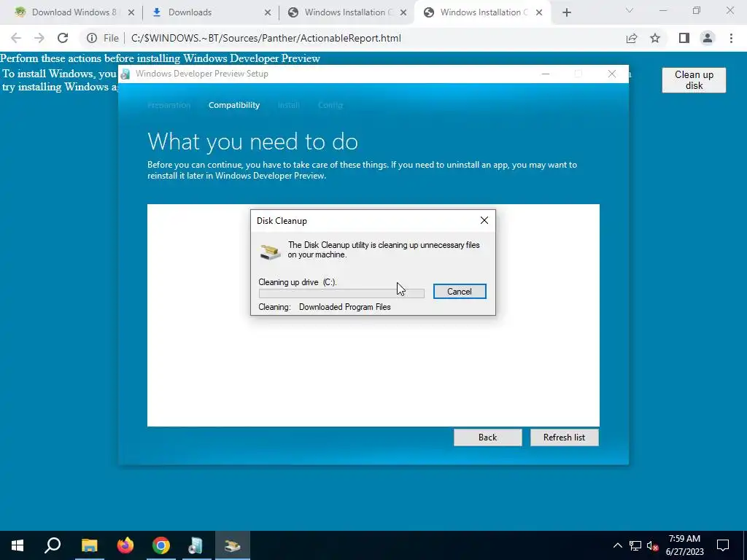Click the Clean up disk button
Viewport: 747px width, 560px height.
coord(694,80)
